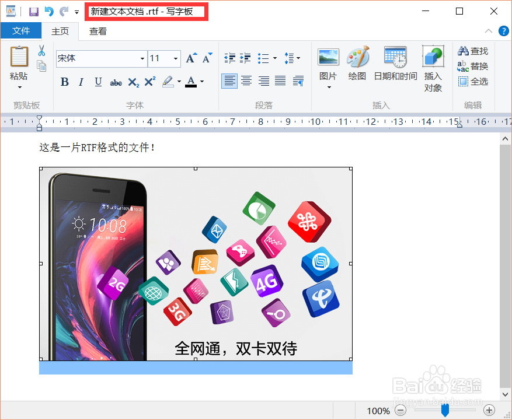
Task: Toggle underline formatting
Action: click(98, 82)
